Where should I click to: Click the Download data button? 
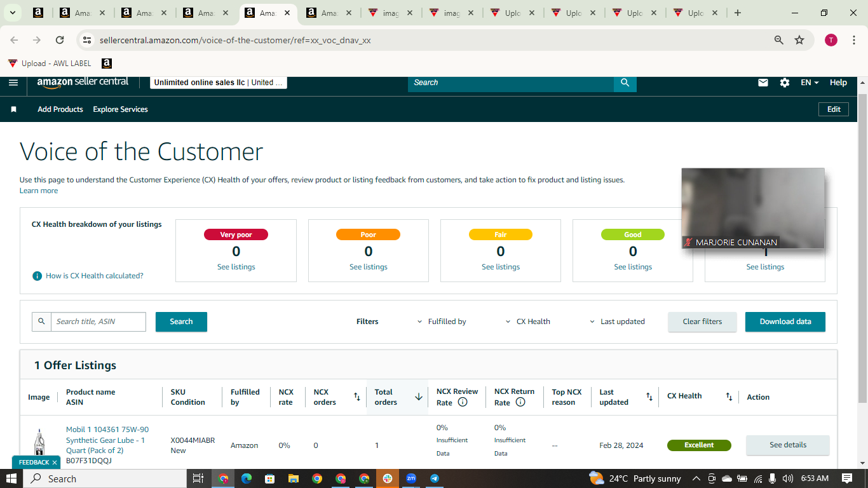point(785,322)
